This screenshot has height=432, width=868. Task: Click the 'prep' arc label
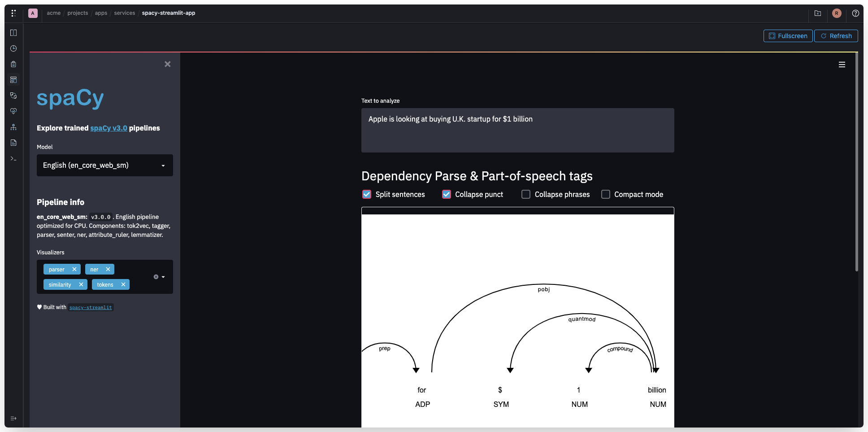click(x=385, y=348)
